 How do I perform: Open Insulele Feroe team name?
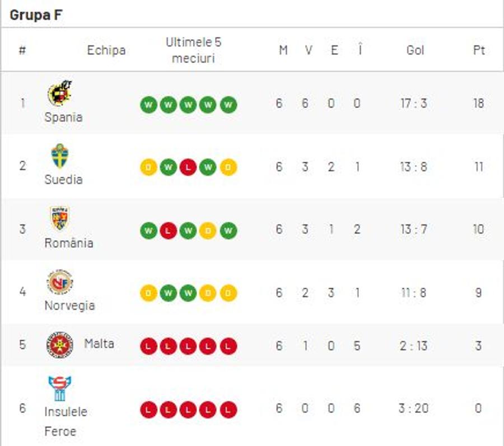point(66,421)
